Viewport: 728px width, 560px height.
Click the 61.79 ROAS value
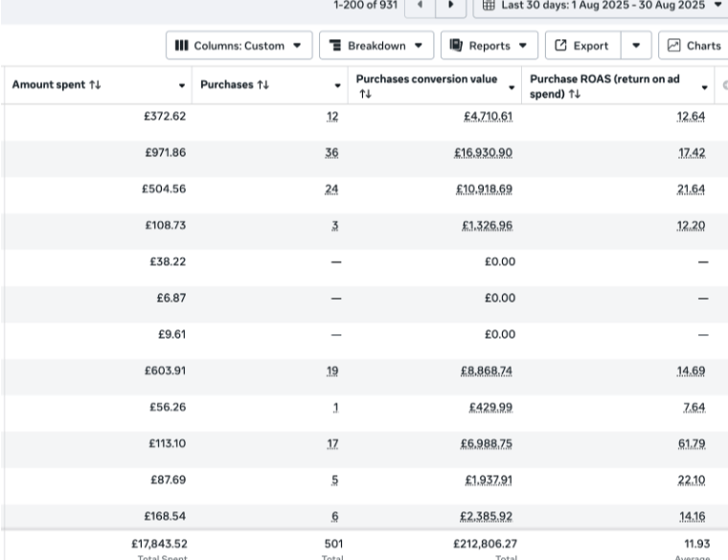pyautogui.click(x=692, y=444)
